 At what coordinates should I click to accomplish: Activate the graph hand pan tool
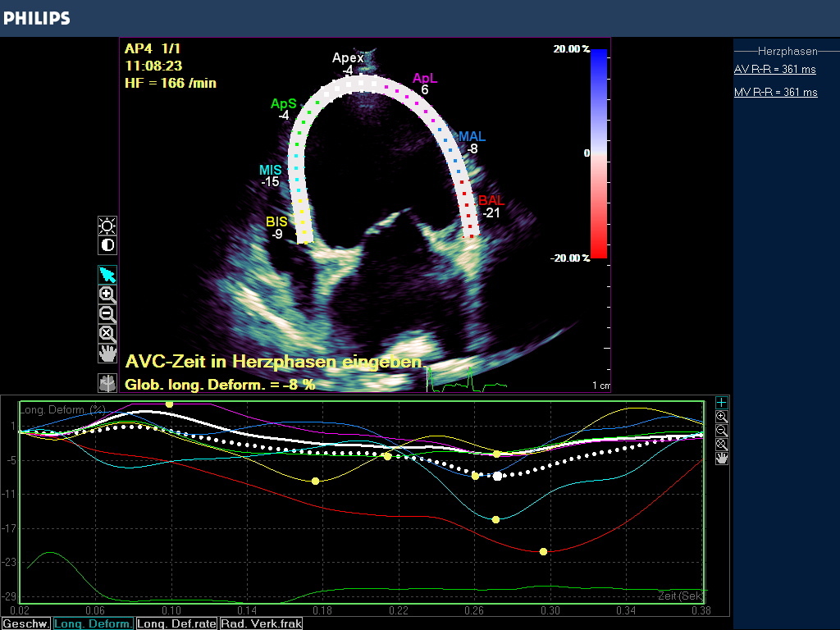(721, 459)
